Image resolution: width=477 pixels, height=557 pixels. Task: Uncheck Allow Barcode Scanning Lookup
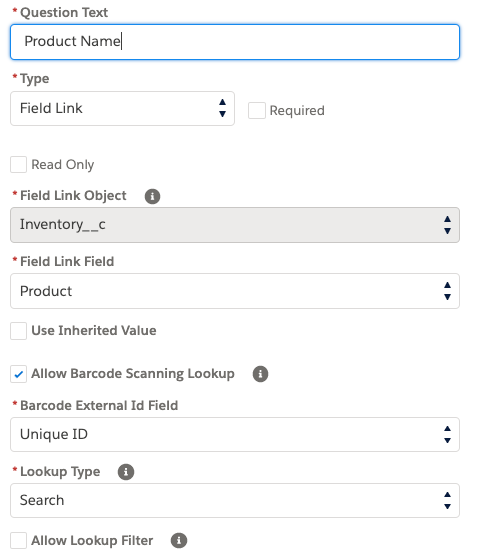coord(18,374)
